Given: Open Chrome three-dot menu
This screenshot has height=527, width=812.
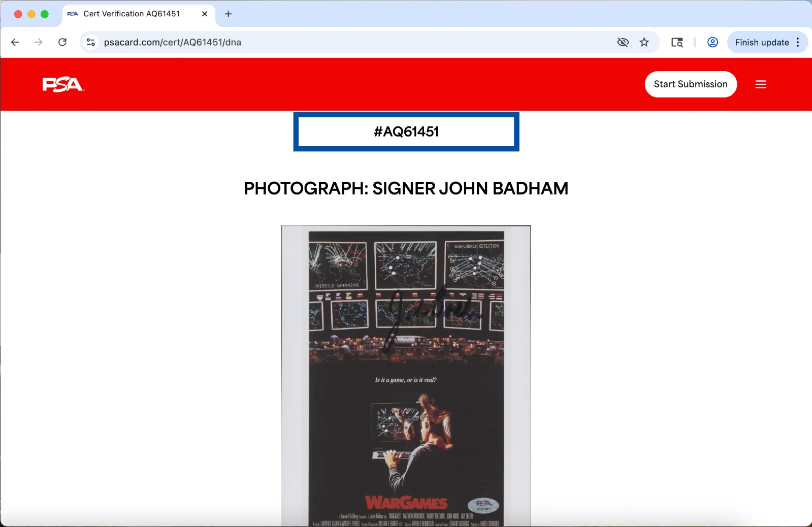Looking at the screenshot, I should [x=798, y=42].
